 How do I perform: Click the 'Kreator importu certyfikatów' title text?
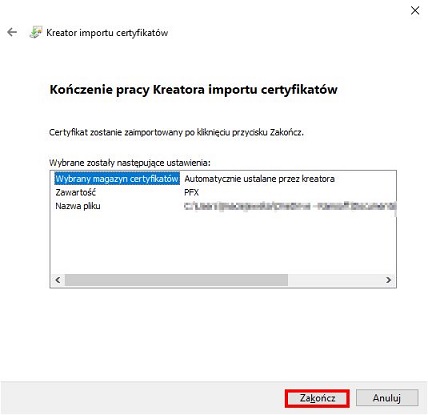pos(107,33)
